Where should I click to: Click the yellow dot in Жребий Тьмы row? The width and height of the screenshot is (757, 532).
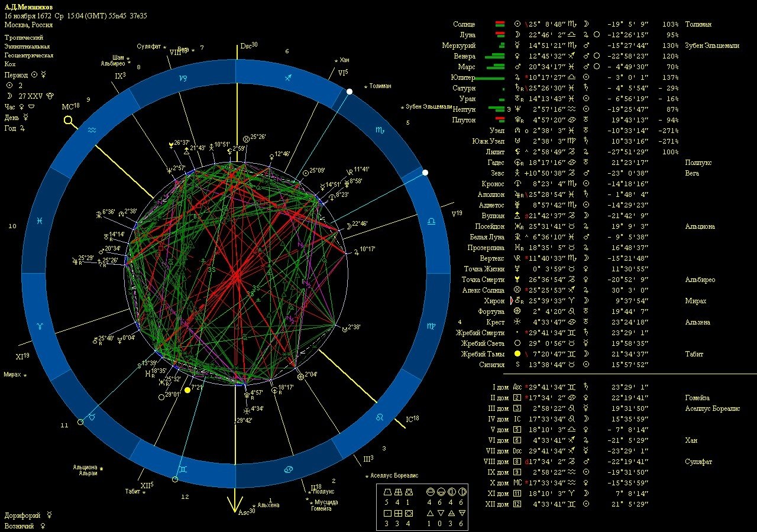coord(517,354)
